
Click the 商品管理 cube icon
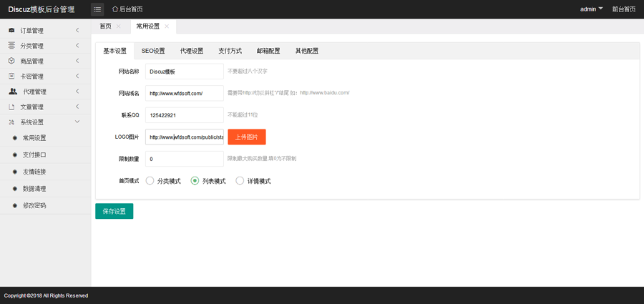[x=11, y=61]
